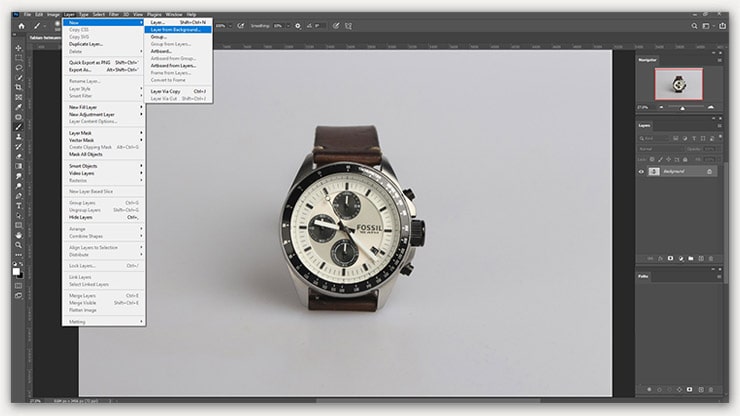Screen dimensions: 740x416
Task: Open the Filter menu in menu bar
Action: (114, 15)
